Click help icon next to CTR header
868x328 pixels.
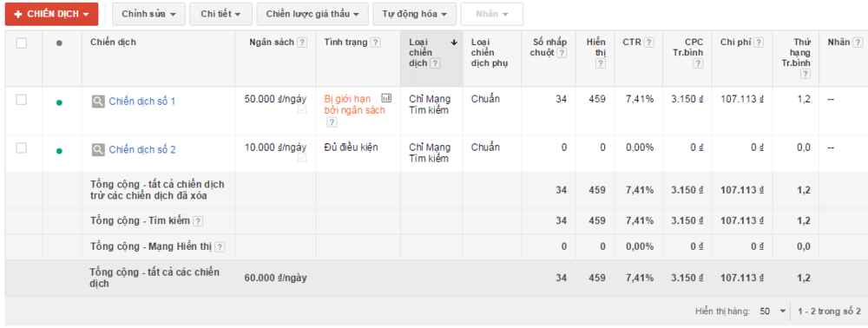pyautogui.click(x=649, y=43)
